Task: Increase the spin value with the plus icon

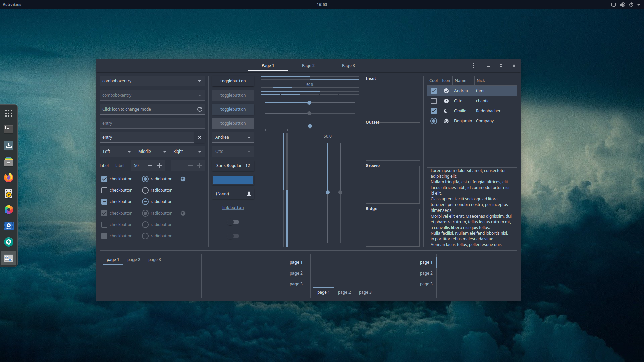Action: tap(159, 166)
